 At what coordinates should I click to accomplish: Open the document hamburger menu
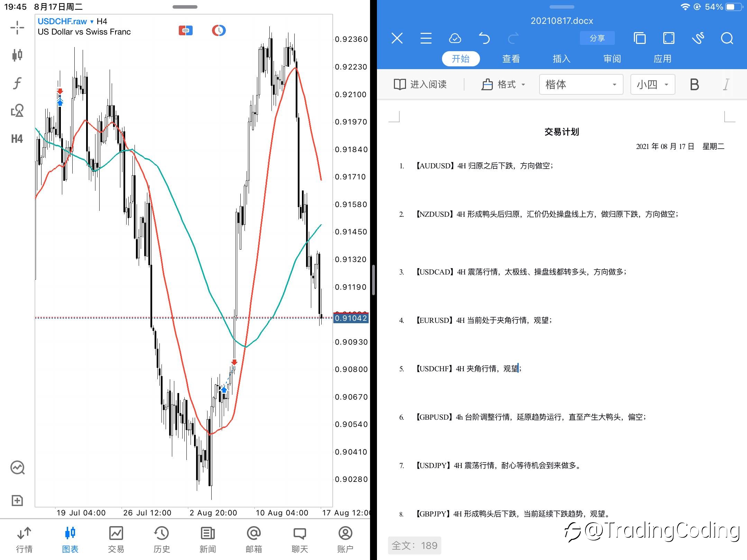pyautogui.click(x=426, y=38)
